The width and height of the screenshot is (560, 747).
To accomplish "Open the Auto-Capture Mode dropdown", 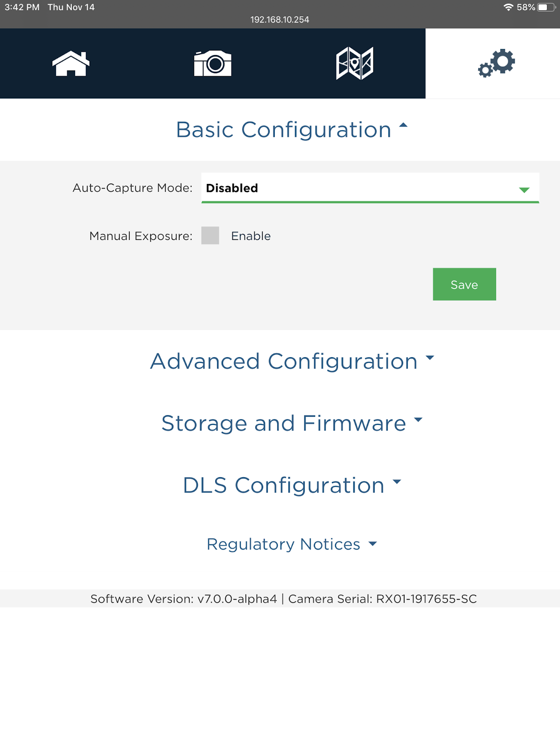I will [370, 188].
